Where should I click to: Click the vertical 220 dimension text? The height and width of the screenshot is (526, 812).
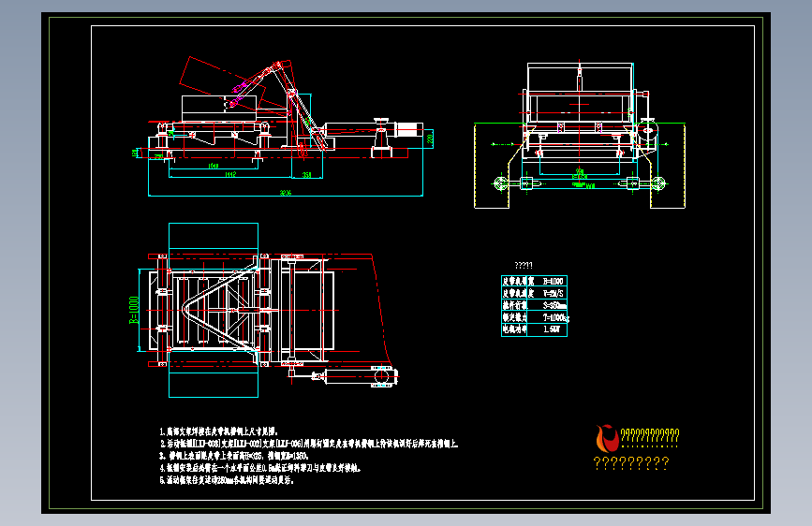tap(429, 139)
